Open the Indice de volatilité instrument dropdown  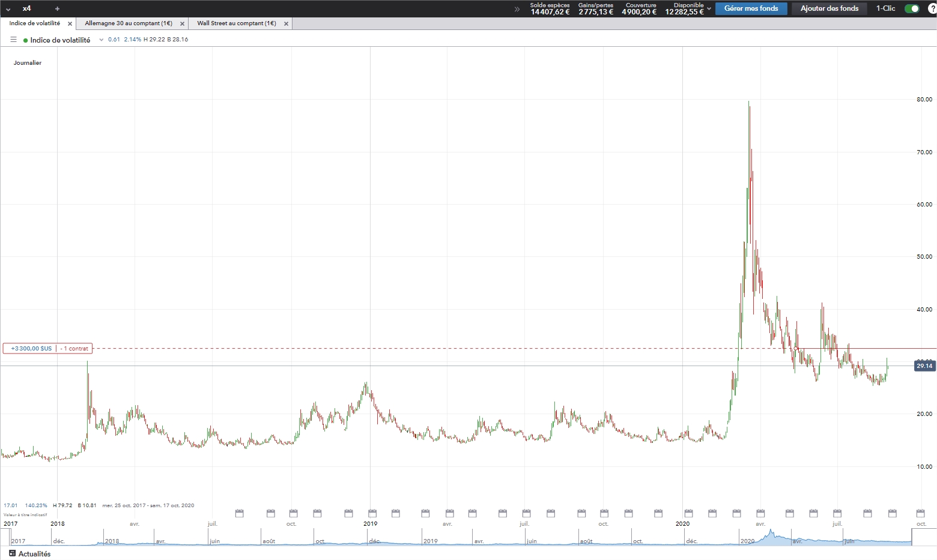click(x=102, y=40)
